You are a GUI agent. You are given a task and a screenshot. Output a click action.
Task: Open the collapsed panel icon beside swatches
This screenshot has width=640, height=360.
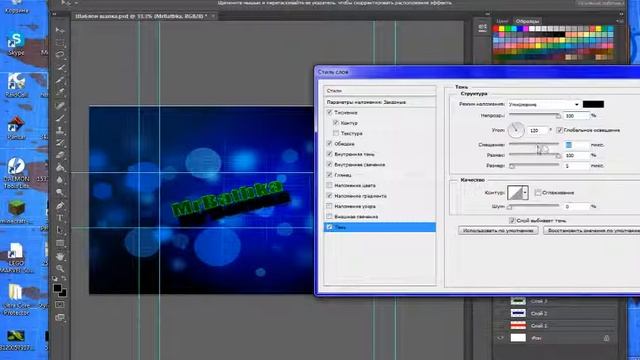click(482, 28)
